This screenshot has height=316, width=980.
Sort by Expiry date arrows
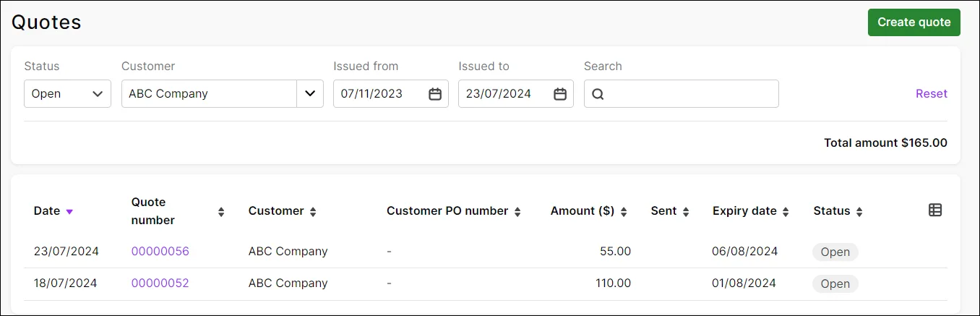point(786,212)
